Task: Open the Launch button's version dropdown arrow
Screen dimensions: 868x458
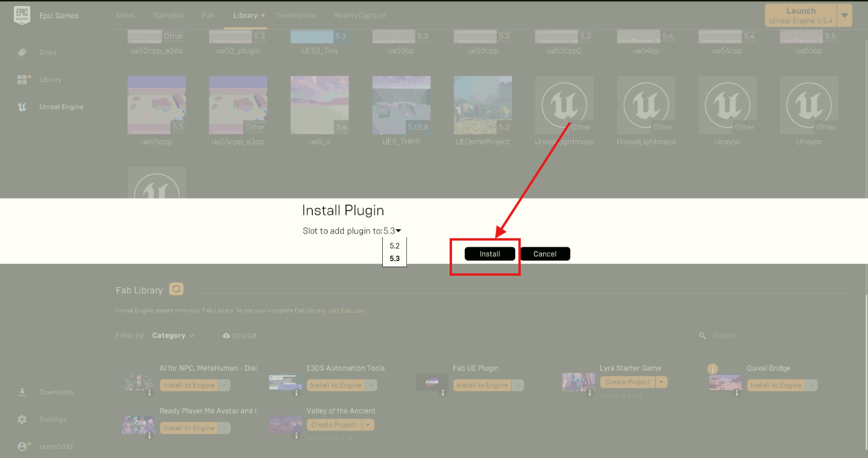Action: [x=845, y=16]
